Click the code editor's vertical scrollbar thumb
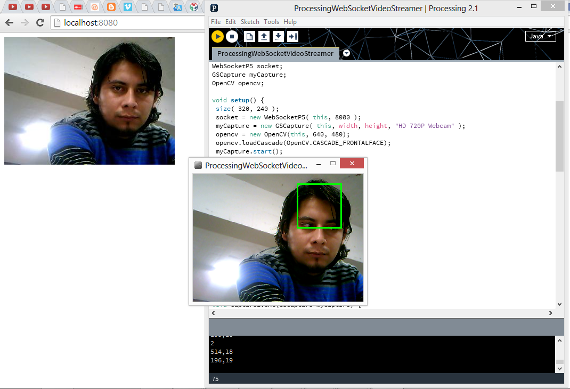This screenshot has width=570, height=389. pyautogui.click(x=559, y=136)
